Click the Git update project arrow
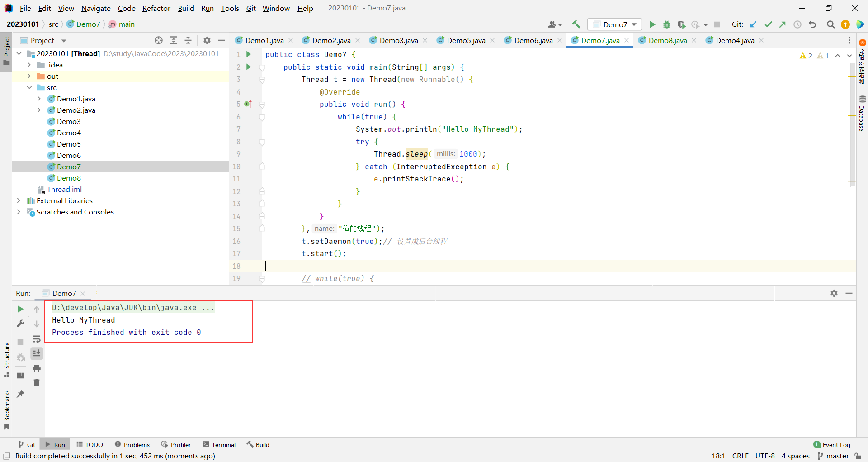The height and width of the screenshot is (462, 868). 753,24
